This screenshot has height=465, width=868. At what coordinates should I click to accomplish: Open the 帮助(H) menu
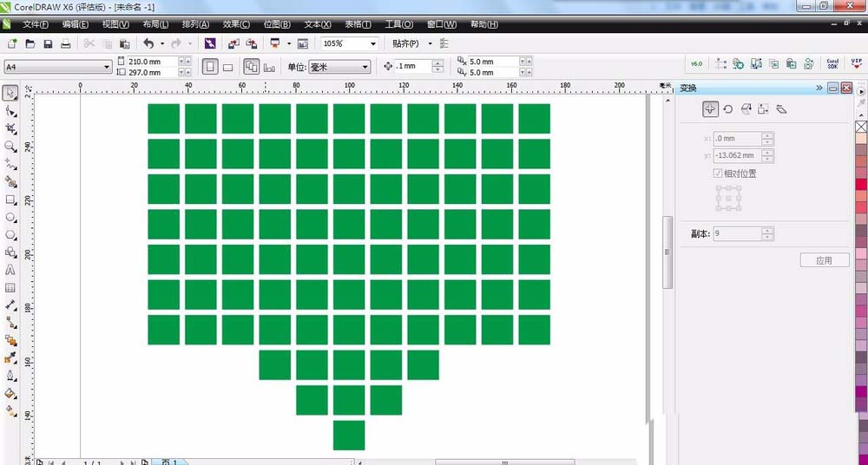484,24
